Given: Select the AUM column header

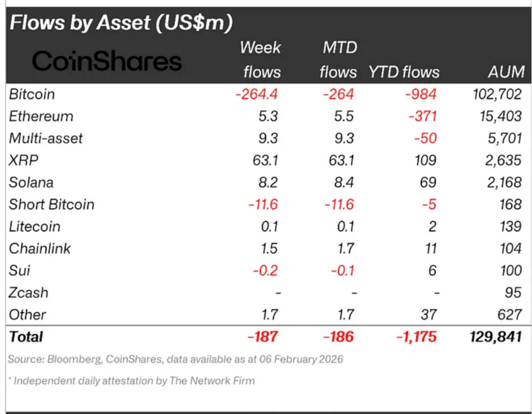Looking at the screenshot, I should 506,72.
